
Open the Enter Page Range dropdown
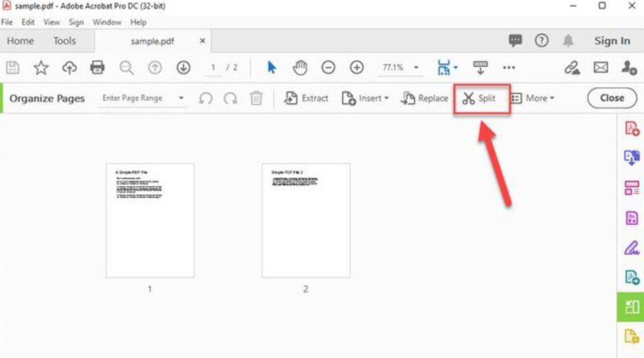(x=181, y=98)
